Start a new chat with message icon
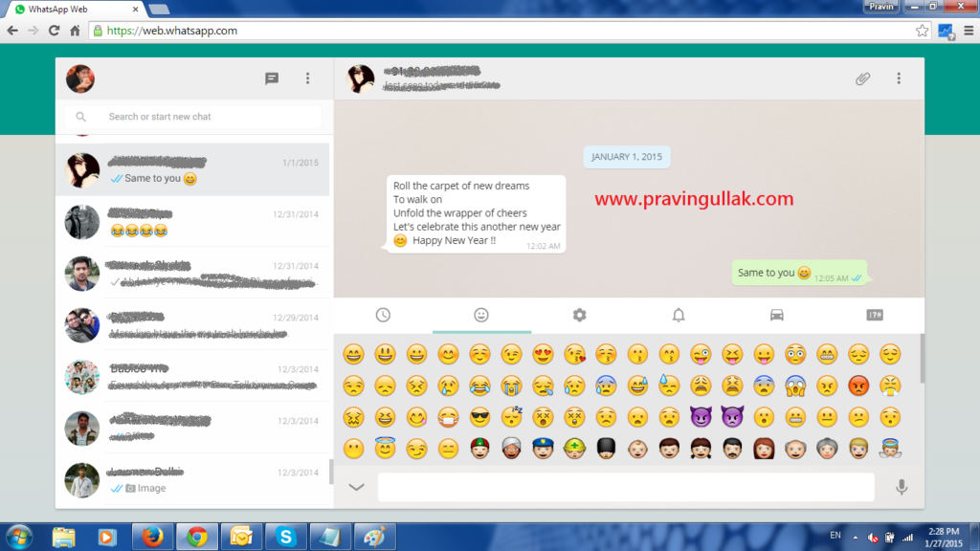The height and width of the screenshot is (551, 980). (271, 78)
